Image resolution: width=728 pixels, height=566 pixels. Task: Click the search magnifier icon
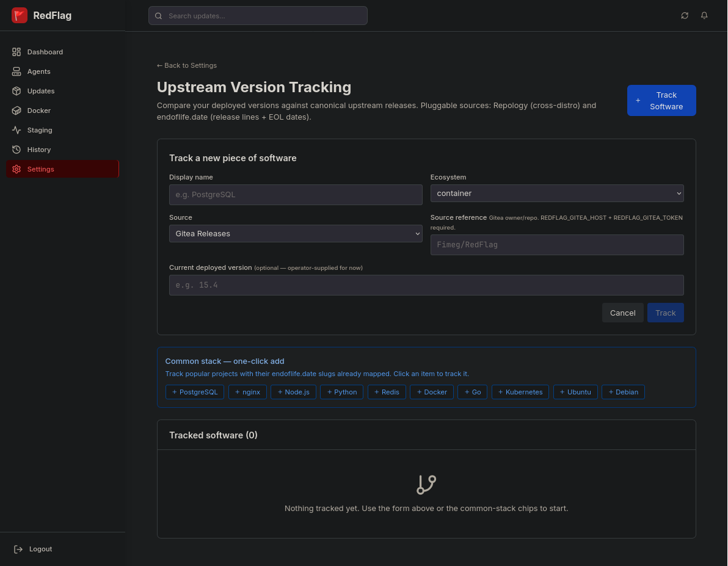158,16
